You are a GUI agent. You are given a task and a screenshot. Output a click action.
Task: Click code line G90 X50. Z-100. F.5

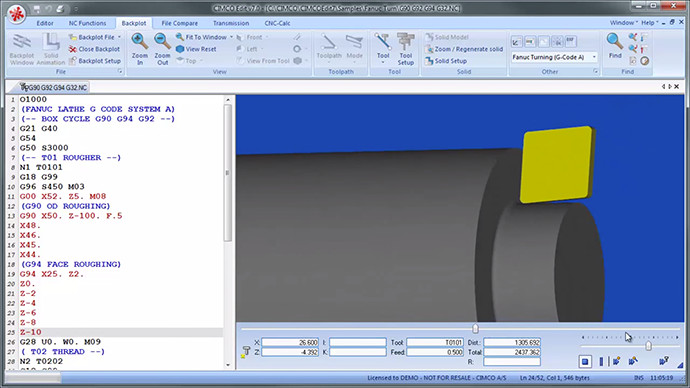(71, 216)
